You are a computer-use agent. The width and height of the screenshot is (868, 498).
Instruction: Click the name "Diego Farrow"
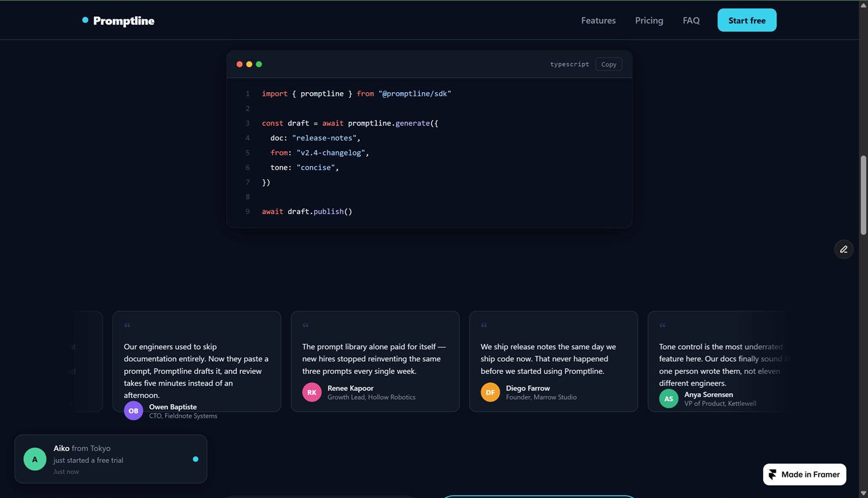coord(527,388)
